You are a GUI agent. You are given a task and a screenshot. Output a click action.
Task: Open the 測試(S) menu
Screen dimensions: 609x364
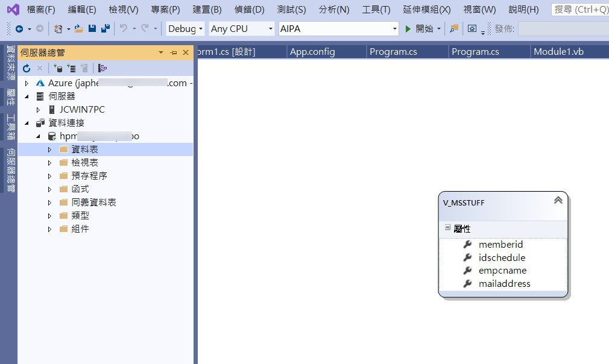click(x=291, y=10)
